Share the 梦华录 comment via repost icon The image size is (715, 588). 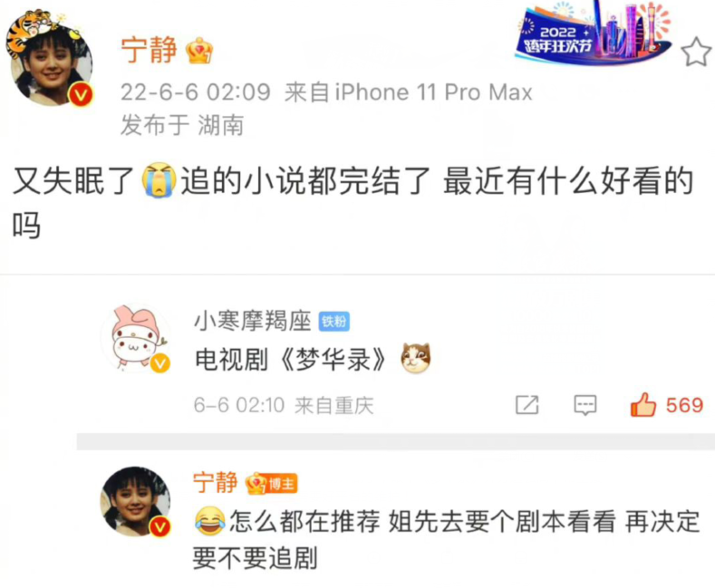(527, 405)
